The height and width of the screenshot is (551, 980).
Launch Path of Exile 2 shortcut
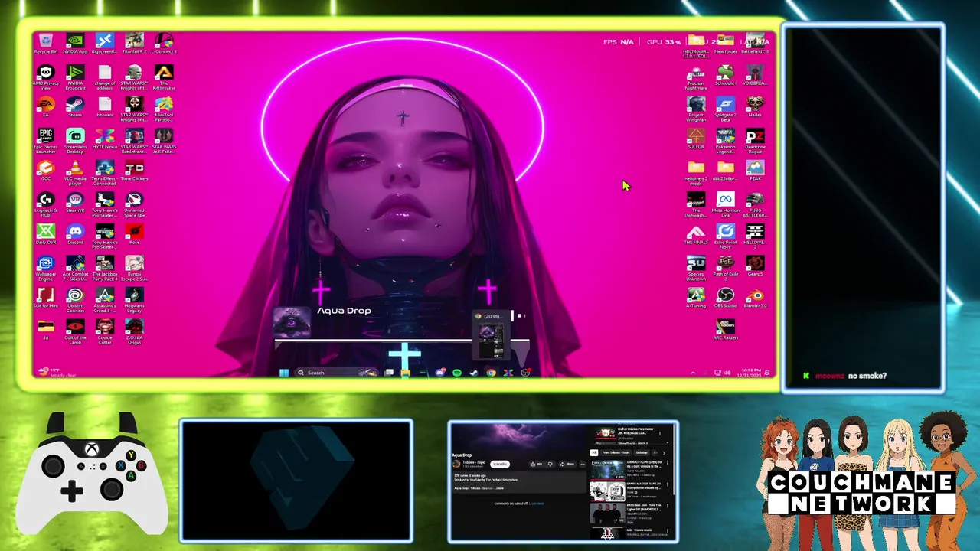725,267
